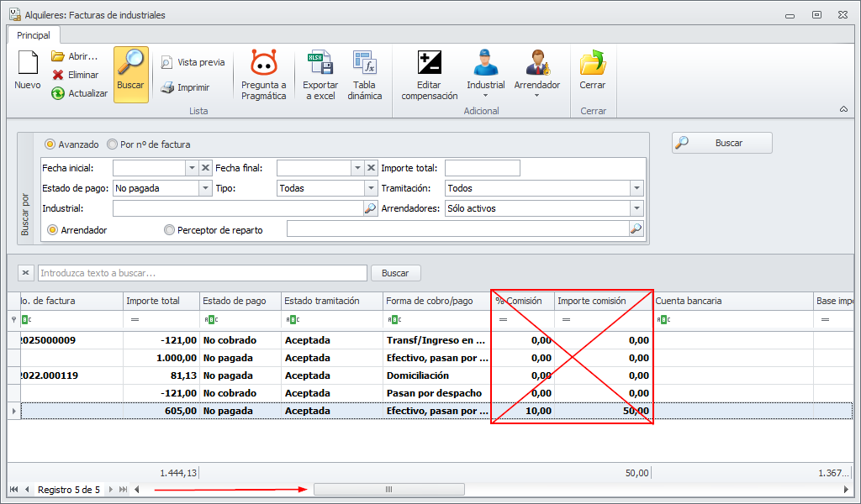Click the Domiciliación cell
Screen dimensions: 861x504
436,375
